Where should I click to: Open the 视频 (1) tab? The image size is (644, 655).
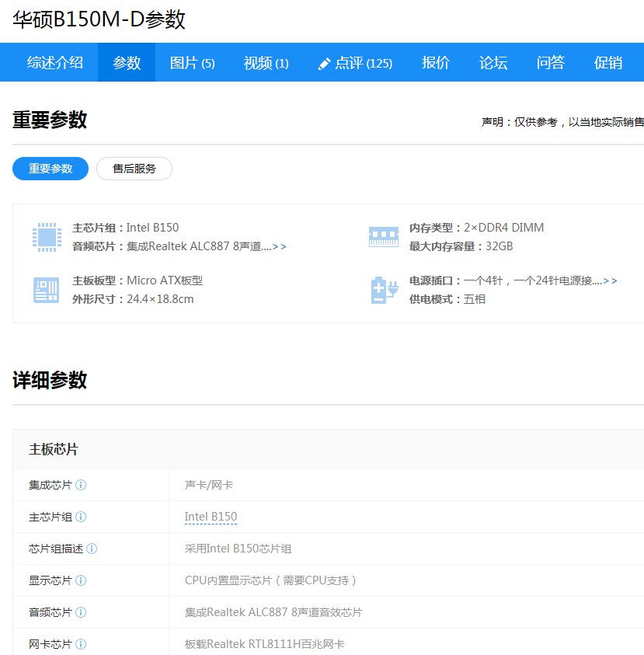[x=266, y=62]
